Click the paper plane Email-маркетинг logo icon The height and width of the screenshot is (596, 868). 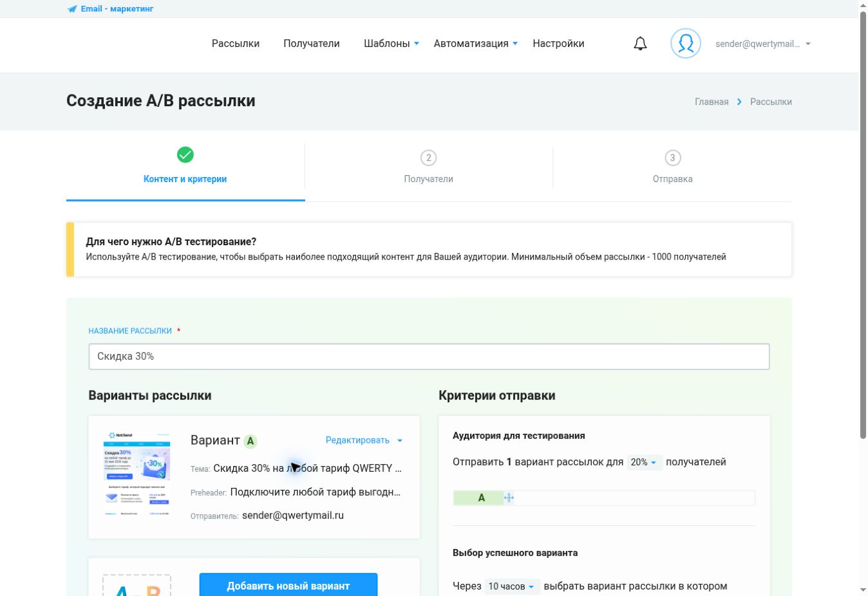(x=72, y=9)
